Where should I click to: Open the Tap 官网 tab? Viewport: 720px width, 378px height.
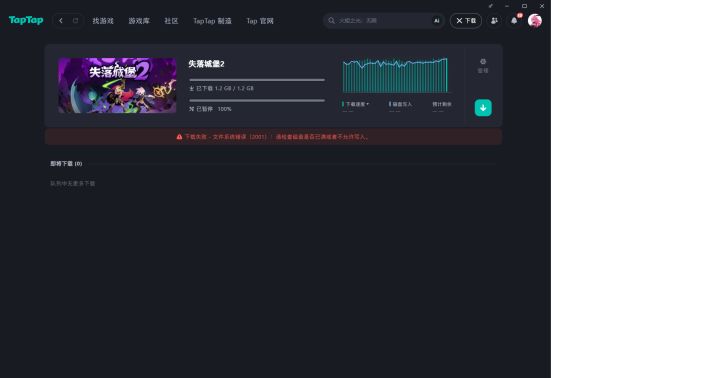tap(260, 21)
